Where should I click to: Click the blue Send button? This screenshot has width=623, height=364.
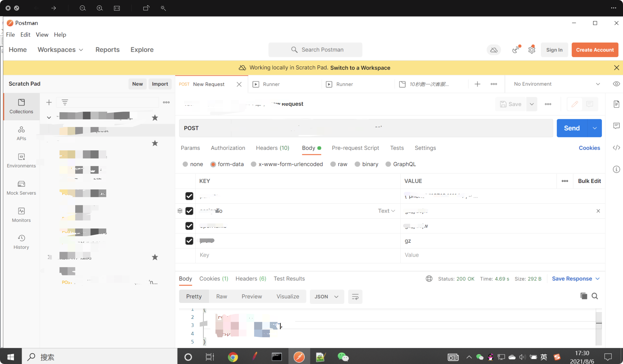572,128
